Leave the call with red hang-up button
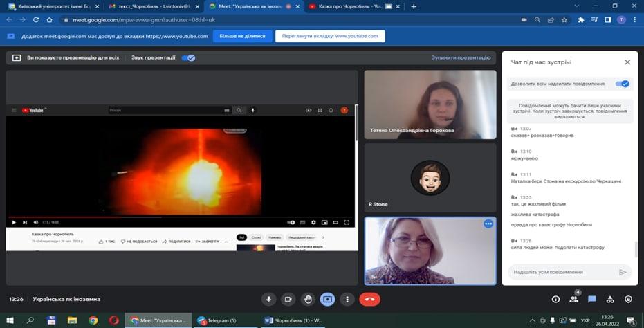Image resolution: width=644 pixels, height=328 pixels. tap(370, 299)
